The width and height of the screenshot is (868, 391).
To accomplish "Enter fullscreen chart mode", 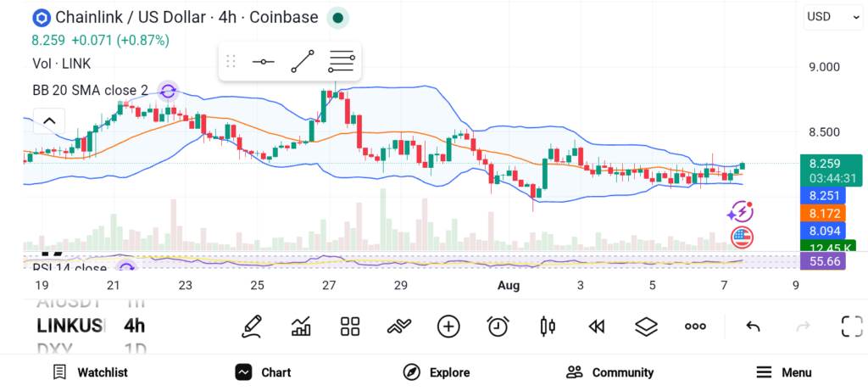I will click(852, 327).
